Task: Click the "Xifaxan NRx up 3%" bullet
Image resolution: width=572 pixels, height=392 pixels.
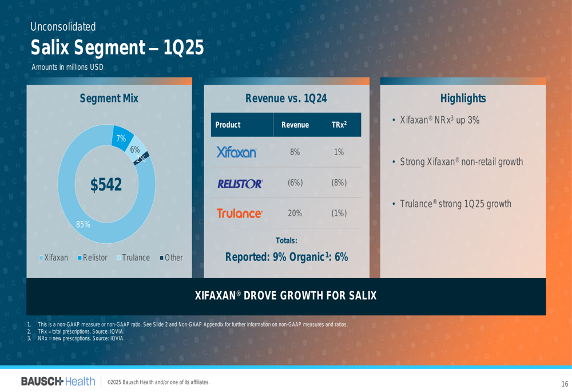Action: (439, 120)
